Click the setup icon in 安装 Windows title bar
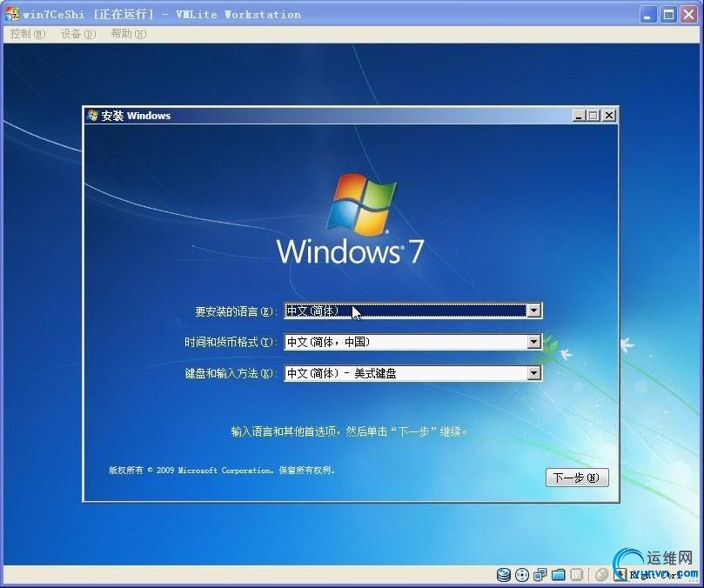 coord(93,116)
